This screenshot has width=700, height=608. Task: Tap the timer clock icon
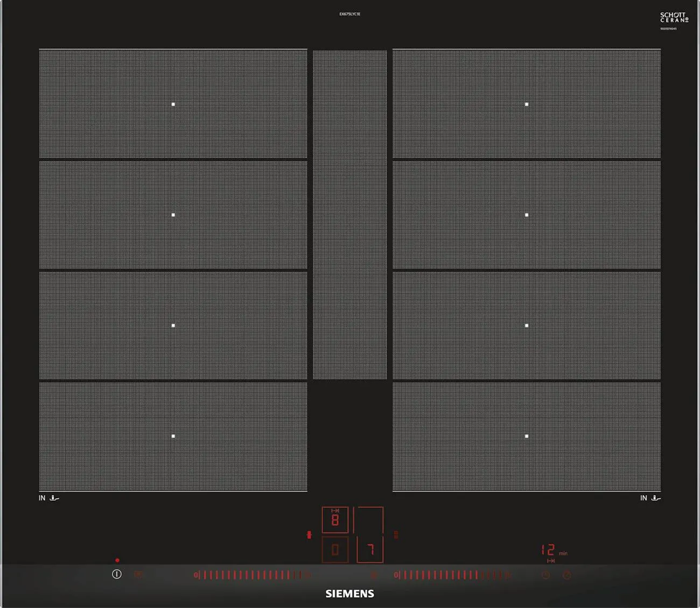(x=545, y=575)
